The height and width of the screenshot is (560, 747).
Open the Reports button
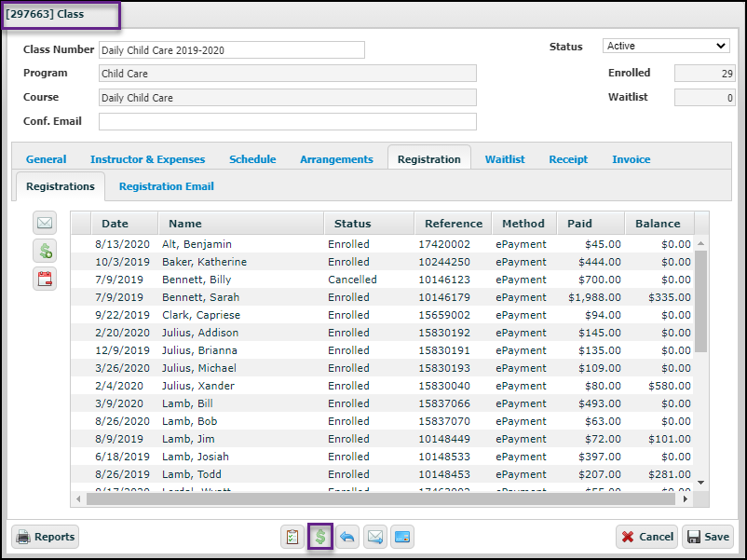[x=46, y=537]
